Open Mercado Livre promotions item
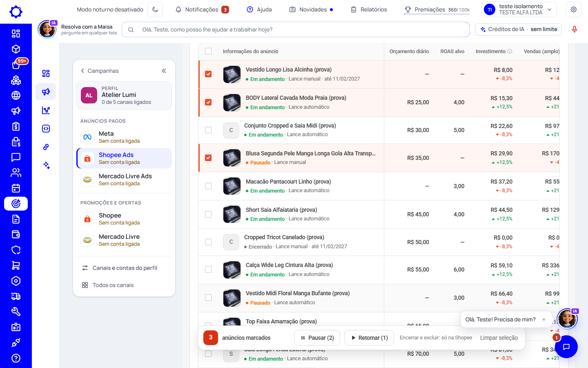588x368 pixels. [124, 240]
